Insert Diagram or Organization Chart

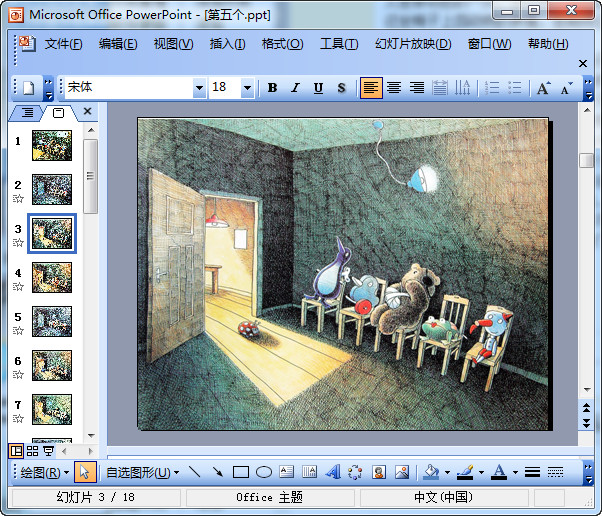(356, 473)
